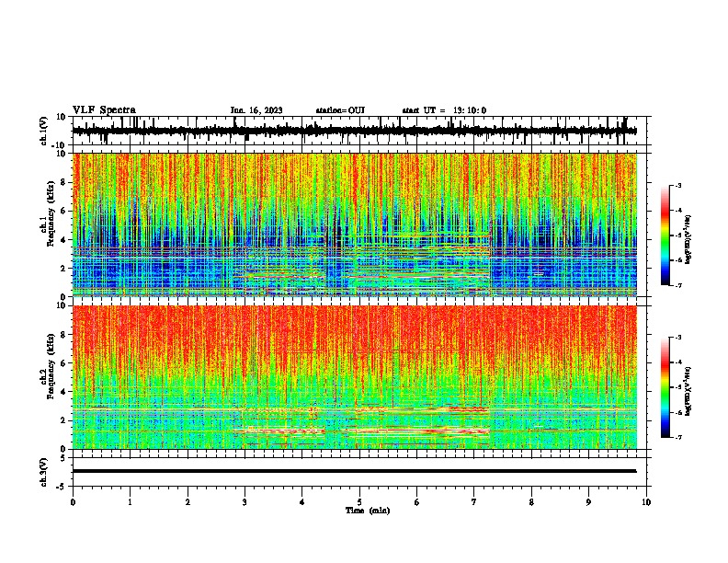Image resolution: width=728 pixels, height=563 pixels.
Task: Click the ch.1 frequency tick label "8"
Action: [63, 182]
